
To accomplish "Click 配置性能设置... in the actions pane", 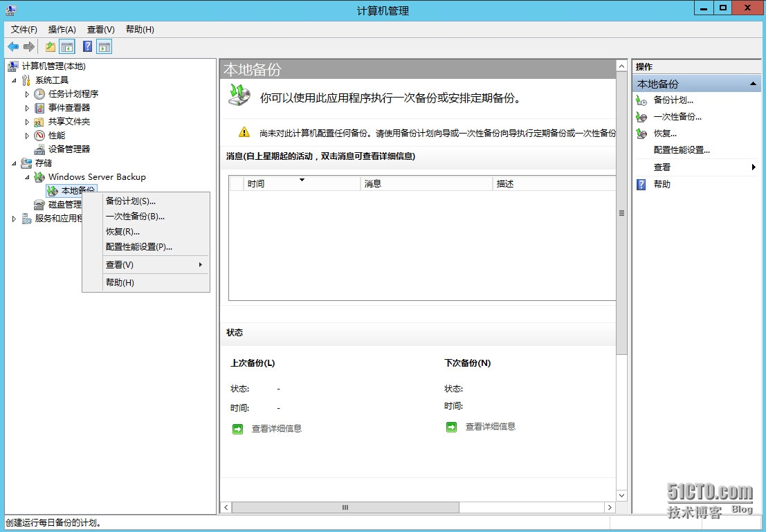I will click(682, 150).
